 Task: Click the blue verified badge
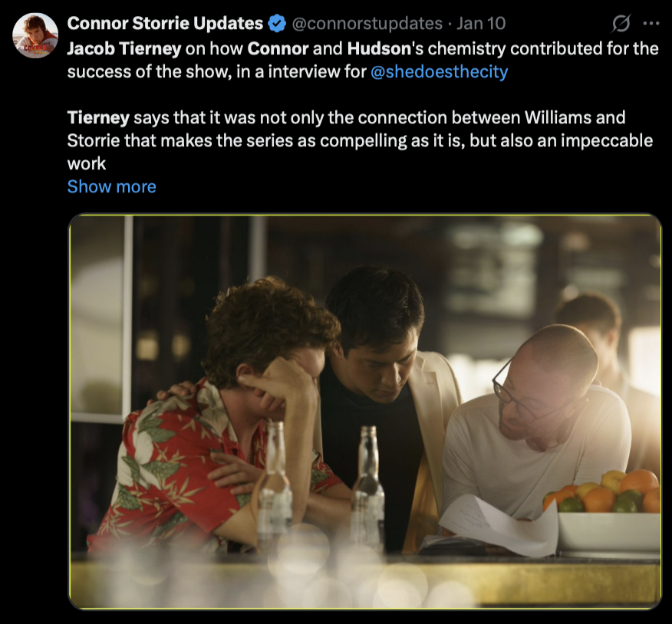tap(277, 24)
